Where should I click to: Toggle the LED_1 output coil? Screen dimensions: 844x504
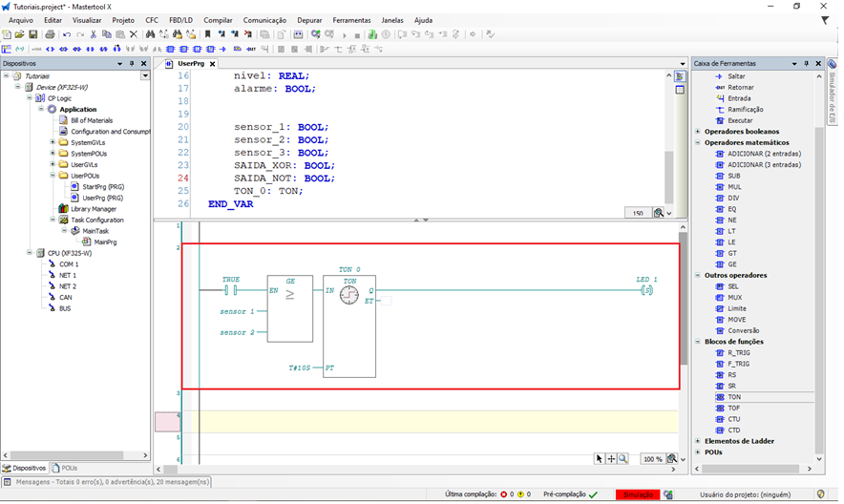pos(646,289)
